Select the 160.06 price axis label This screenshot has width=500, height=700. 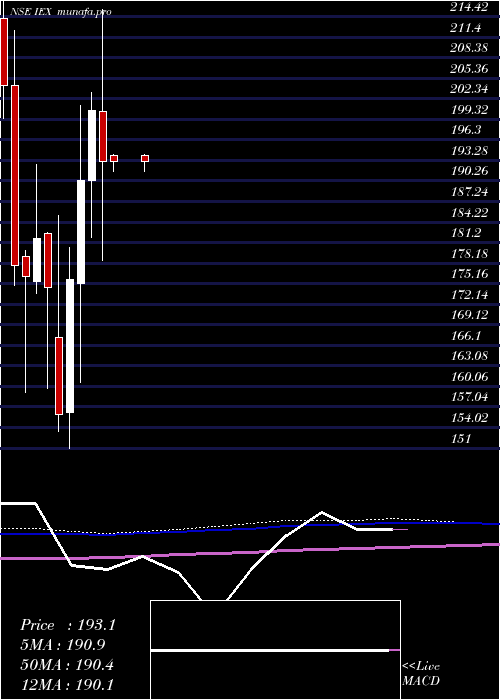click(x=469, y=376)
